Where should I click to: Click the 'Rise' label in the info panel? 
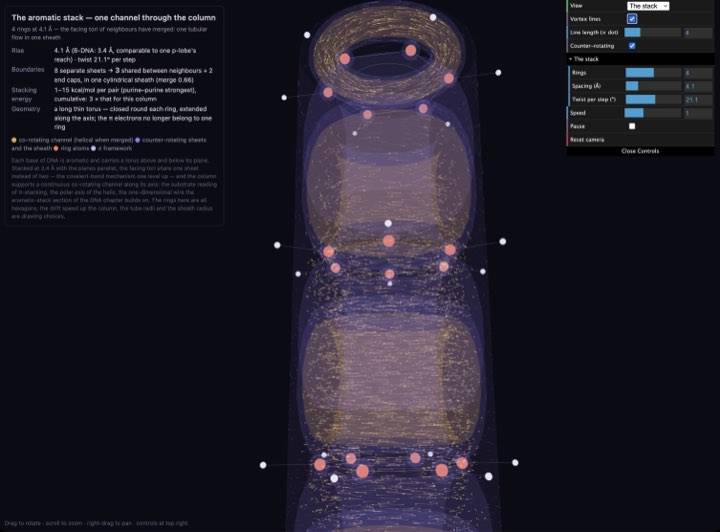click(17, 50)
